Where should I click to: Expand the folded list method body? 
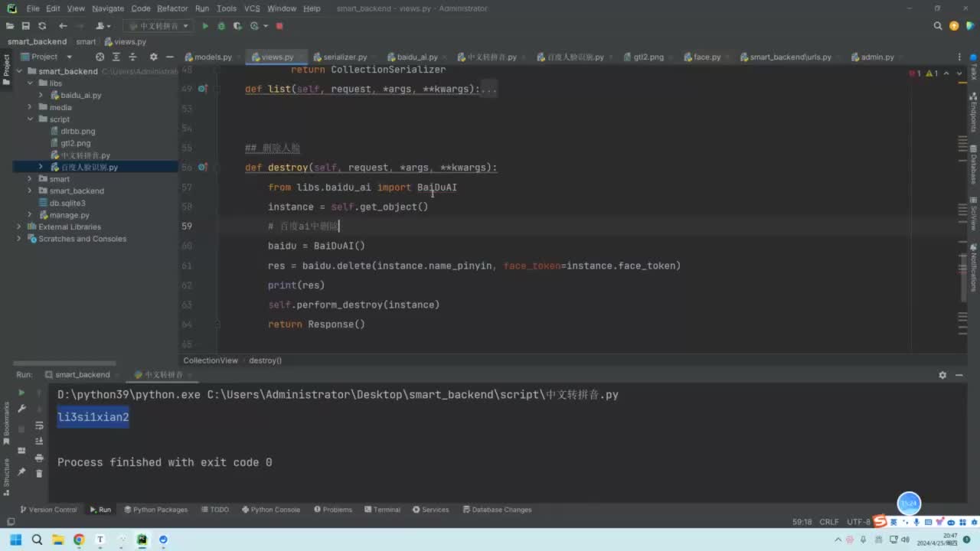[488, 90]
